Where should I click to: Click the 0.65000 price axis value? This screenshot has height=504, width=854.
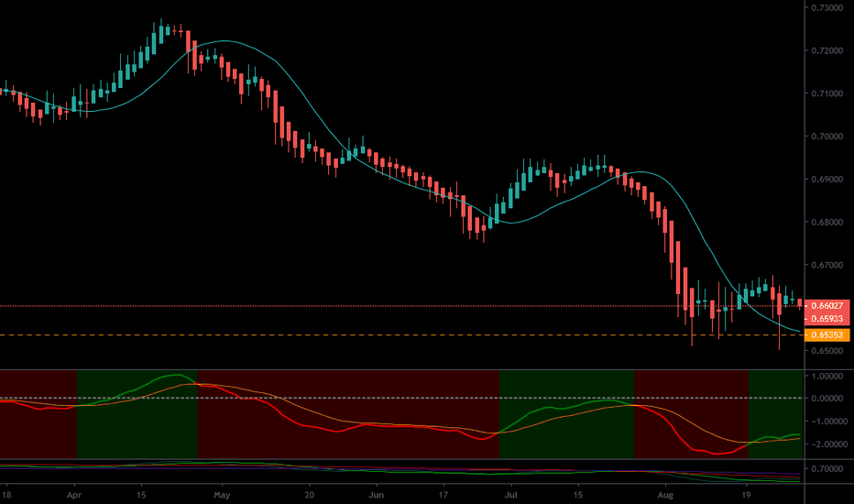pyautogui.click(x=828, y=351)
